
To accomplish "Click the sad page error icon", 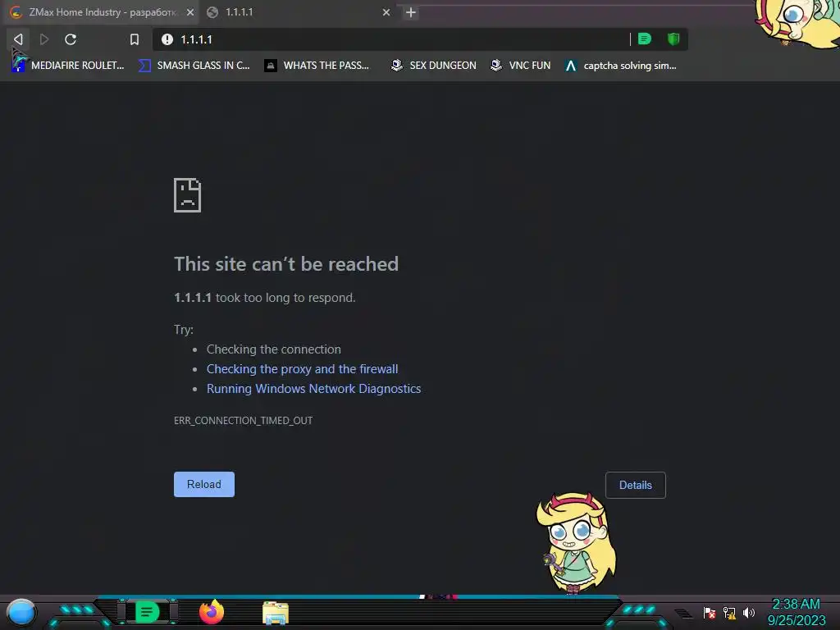I will pyautogui.click(x=188, y=195).
